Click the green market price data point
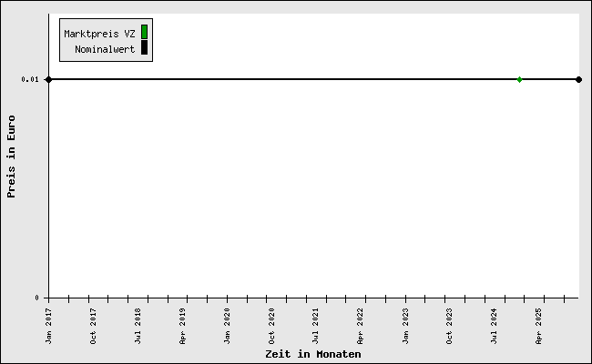Screen dimensions: 592x364 pos(519,79)
